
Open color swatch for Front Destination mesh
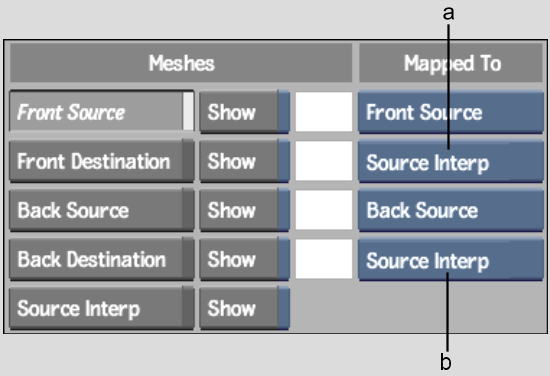pos(324,161)
